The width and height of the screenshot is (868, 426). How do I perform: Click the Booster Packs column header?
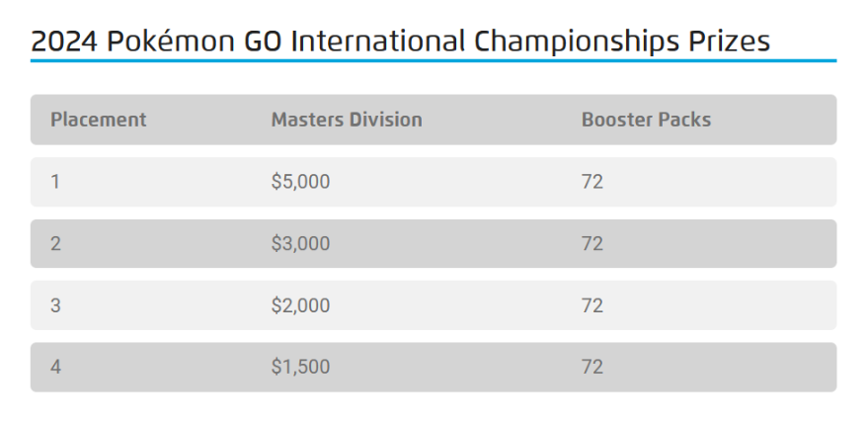pos(646,120)
